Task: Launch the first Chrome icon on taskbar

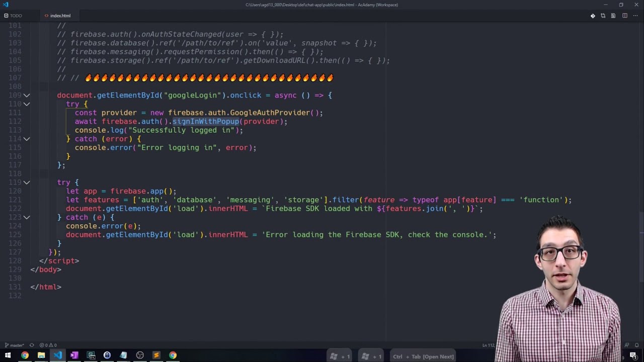Action: [25, 355]
